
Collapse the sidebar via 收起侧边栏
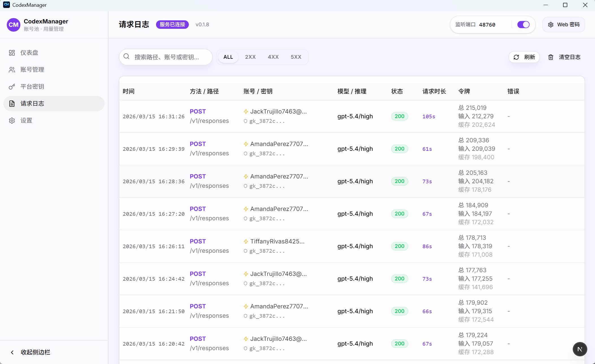29,352
